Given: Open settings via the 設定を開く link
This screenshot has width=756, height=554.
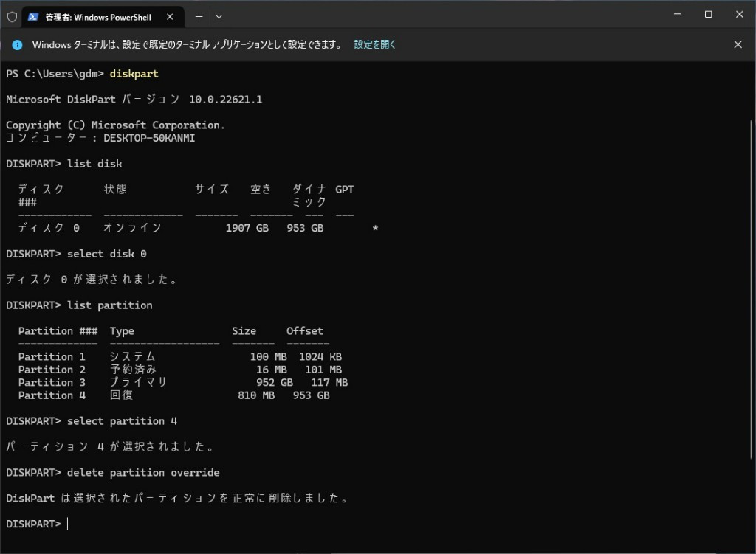Looking at the screenshot, I should pos(374,44).
